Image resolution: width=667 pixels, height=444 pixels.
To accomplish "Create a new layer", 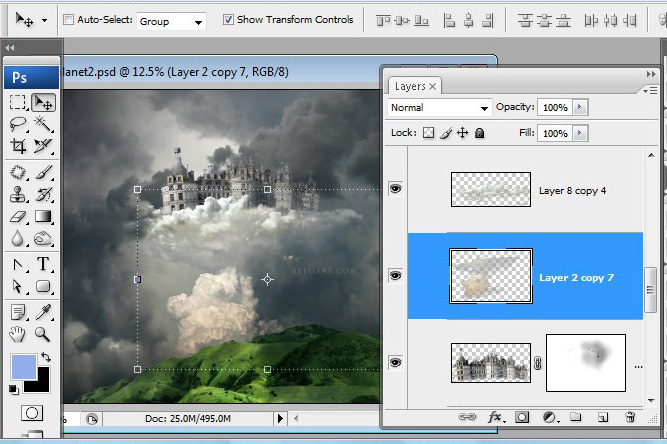I will click(x=603, y=417).
